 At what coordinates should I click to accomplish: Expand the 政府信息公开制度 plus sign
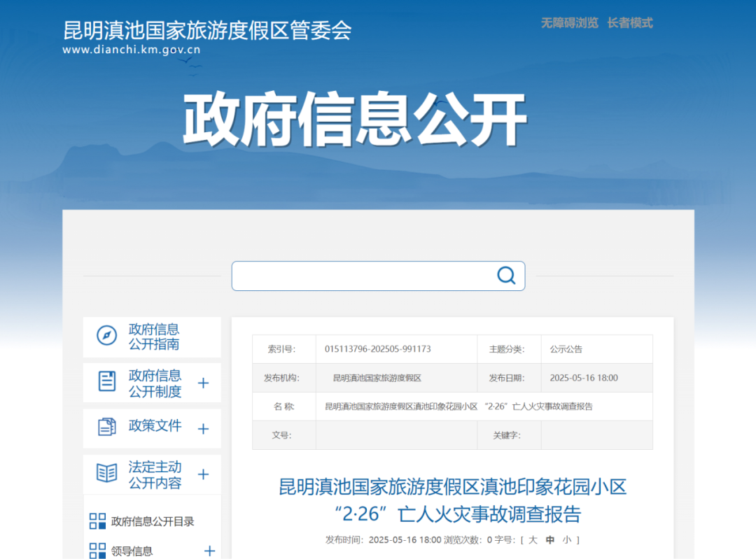point(203,383)
